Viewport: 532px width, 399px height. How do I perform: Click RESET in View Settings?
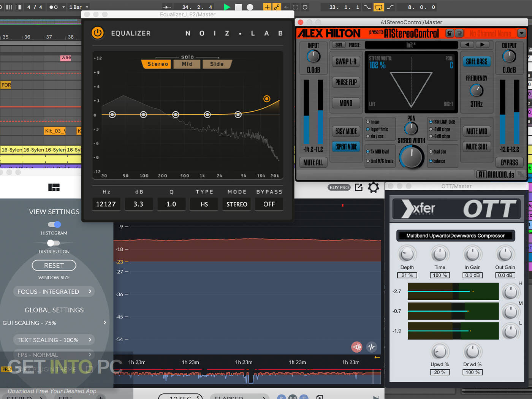54,265
